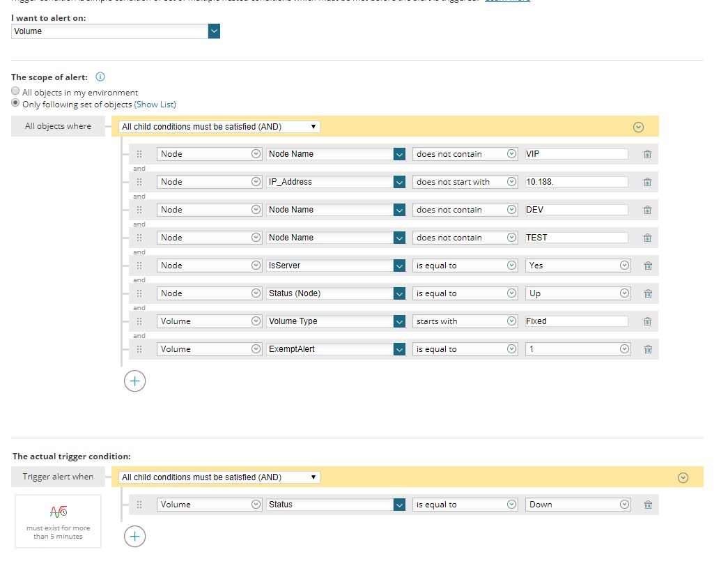Click drag handle of the VIP condition row

pyautogui.click(x=139, y=154)
